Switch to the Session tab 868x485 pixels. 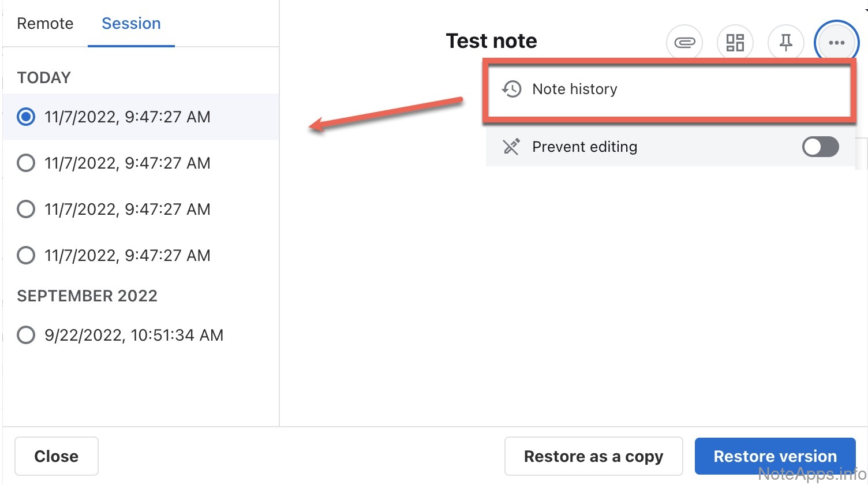click(131, 24)
